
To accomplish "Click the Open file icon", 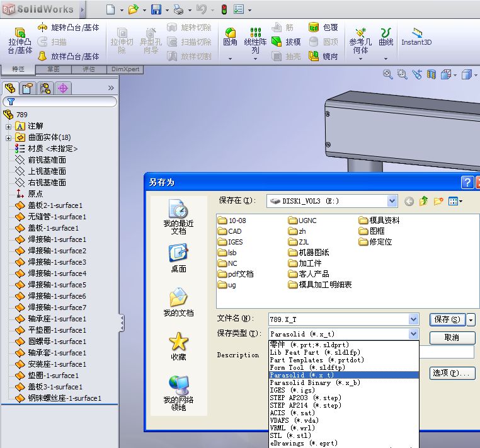I will [133, 10].
